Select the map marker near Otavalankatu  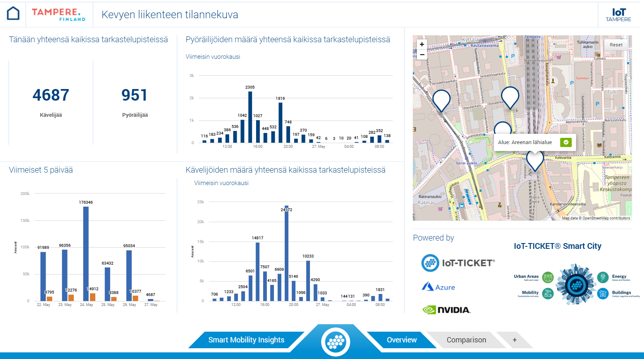point(510,98)
